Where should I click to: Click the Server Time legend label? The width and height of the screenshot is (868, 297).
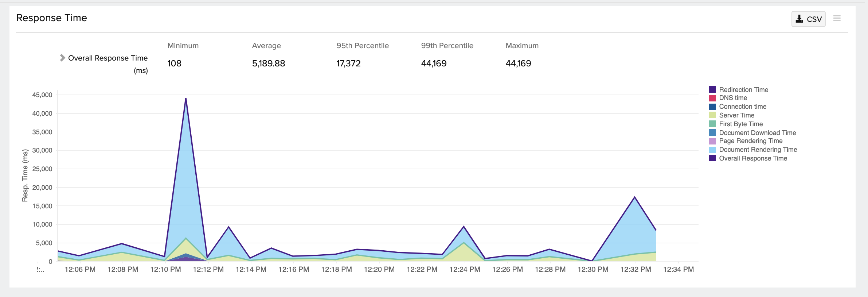pyautogui.click(x=736, y=115)
